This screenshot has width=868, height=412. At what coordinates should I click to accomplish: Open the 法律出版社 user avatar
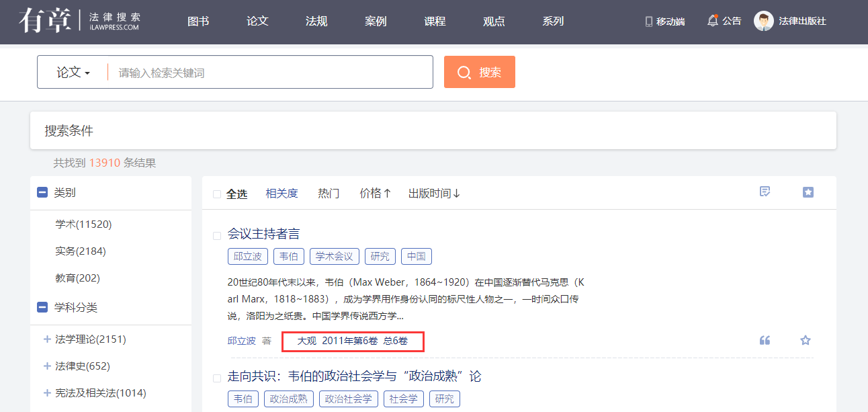point(764,21)
